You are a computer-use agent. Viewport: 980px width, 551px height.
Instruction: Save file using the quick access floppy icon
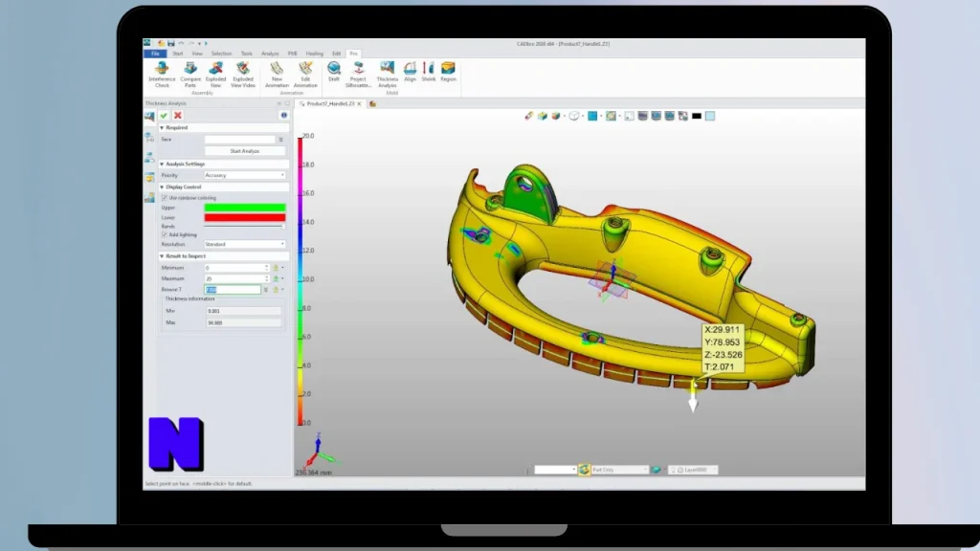coord(170,44)
